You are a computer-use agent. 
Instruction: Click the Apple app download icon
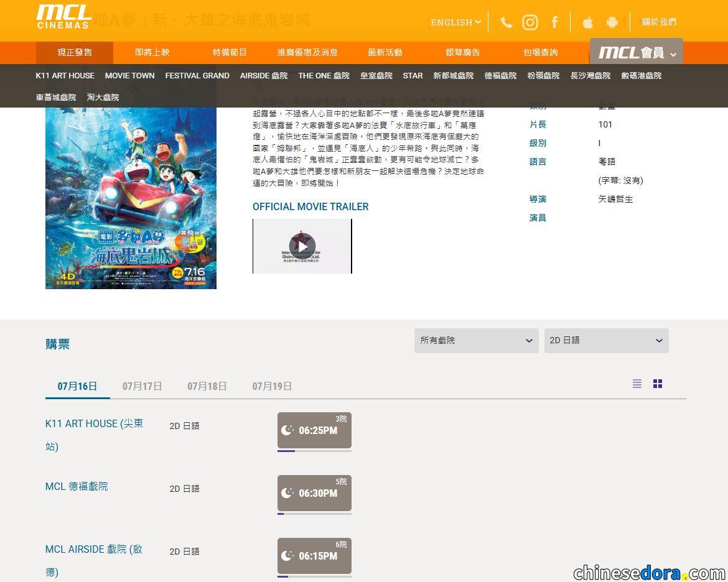tap(588, 22)
